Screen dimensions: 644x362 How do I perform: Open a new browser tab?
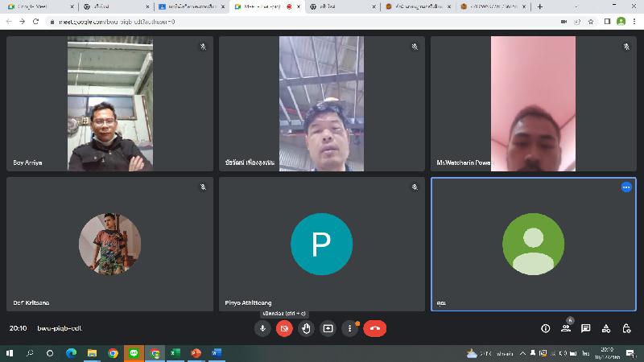point(539,6)
